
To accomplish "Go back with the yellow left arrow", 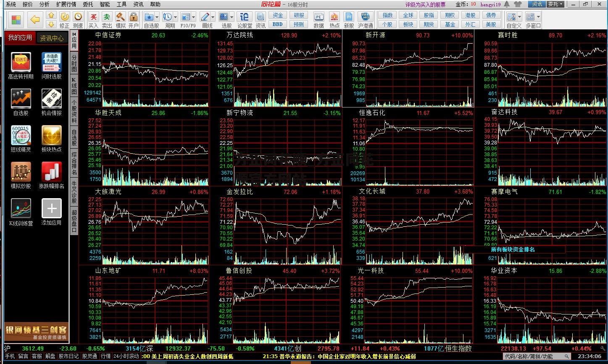I will 35,19.
